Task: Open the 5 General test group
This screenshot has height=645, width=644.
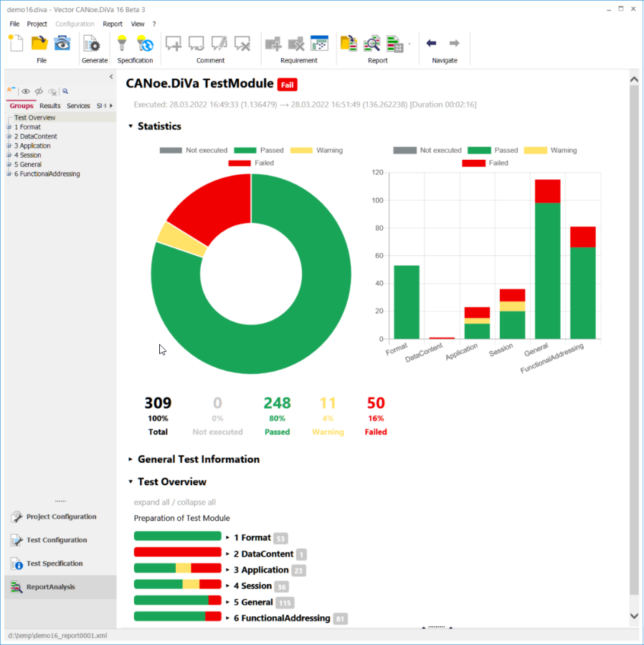Action: [253, 602]
